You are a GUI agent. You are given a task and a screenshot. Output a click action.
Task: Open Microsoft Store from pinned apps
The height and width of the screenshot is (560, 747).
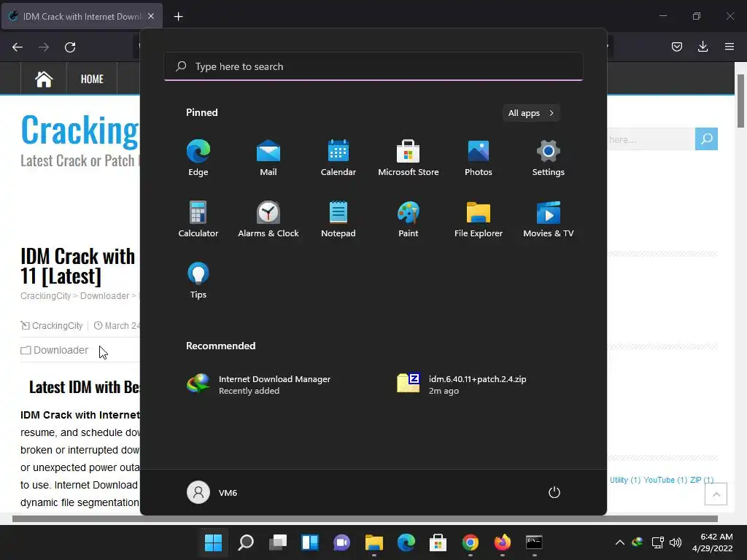(x=409, y=158)
